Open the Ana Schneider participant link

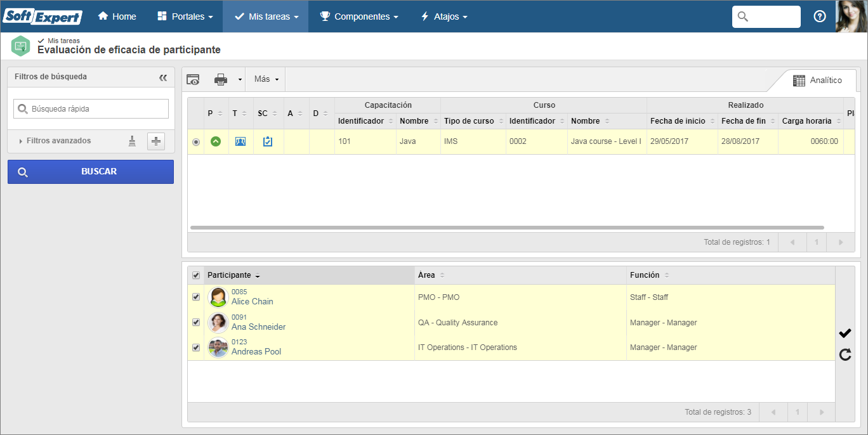click(x=258, y=327)
